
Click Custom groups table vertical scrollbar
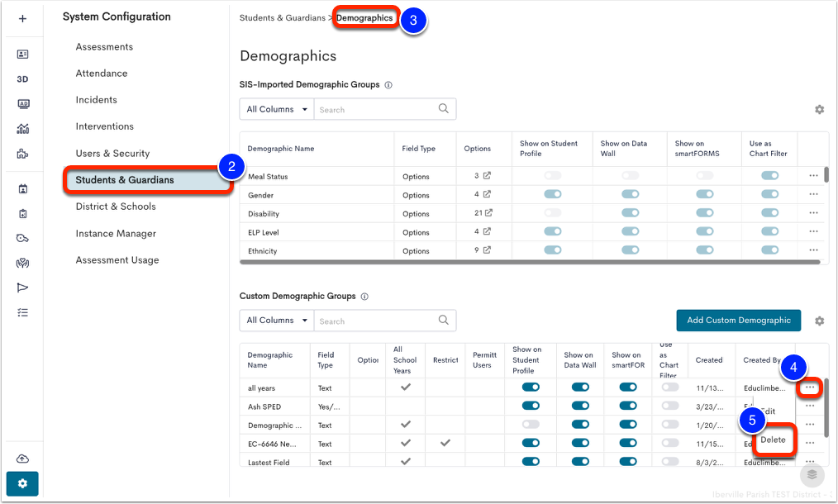pyautogui.click(x=826, y=407)
